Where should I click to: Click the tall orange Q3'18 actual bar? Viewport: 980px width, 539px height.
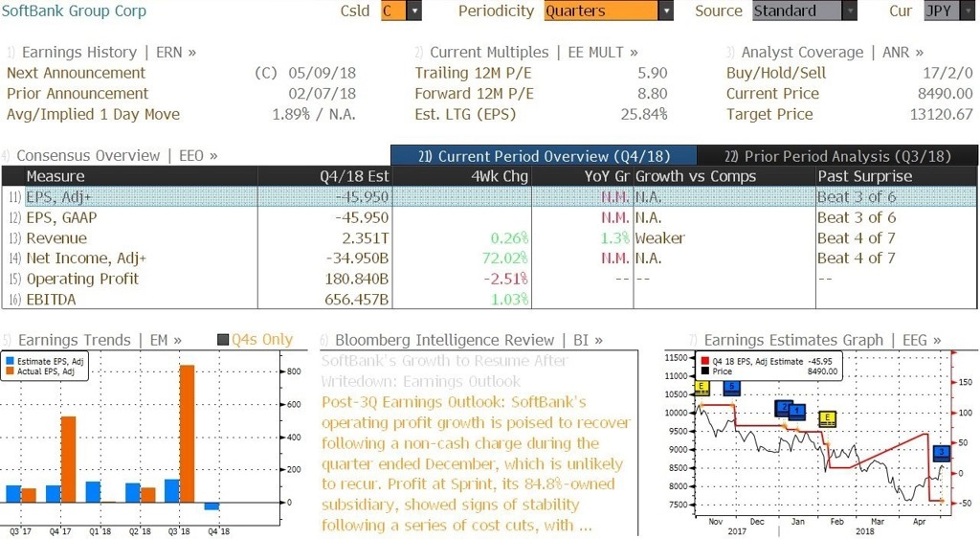coord(187,434)
